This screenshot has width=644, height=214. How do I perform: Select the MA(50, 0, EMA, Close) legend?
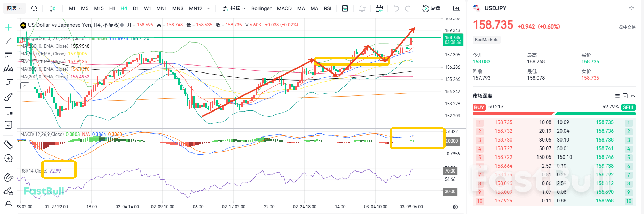43,54
